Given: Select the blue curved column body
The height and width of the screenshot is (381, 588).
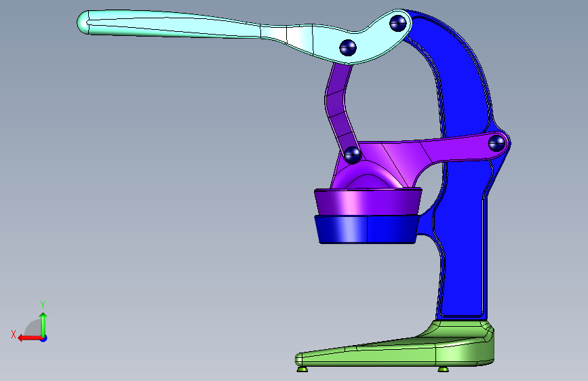Looking at the screenshot, I should pyautogui.click(x=463, y=225).
